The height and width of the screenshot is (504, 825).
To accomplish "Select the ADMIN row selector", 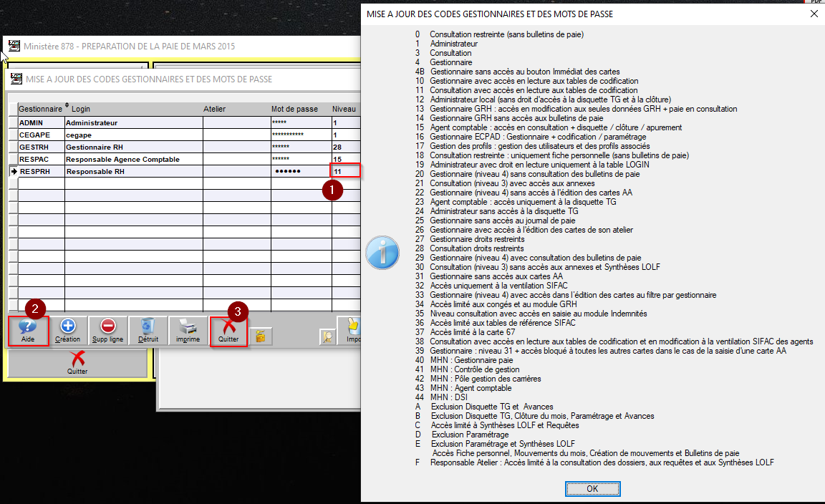I will click(12, 123).
